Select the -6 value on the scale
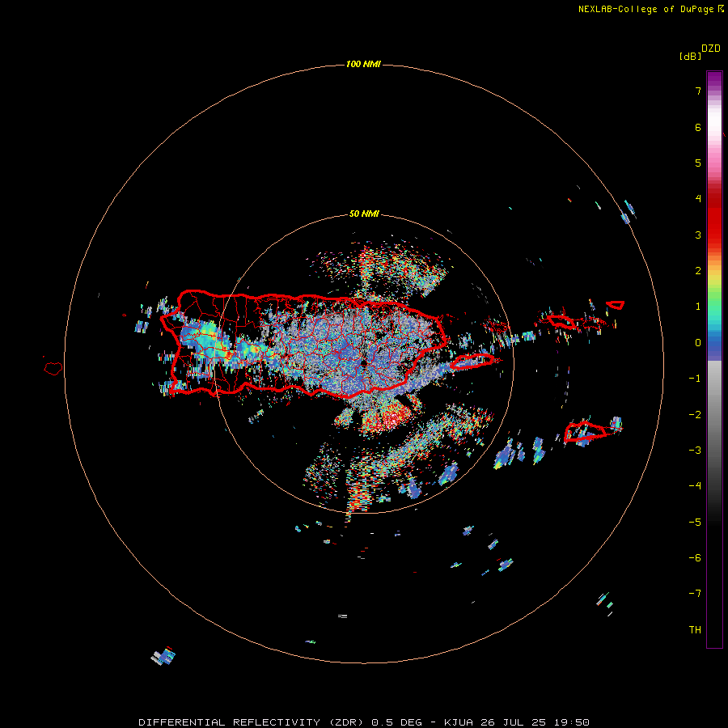The height and width of the screenshot is (728, 728). tap(695, 558)
